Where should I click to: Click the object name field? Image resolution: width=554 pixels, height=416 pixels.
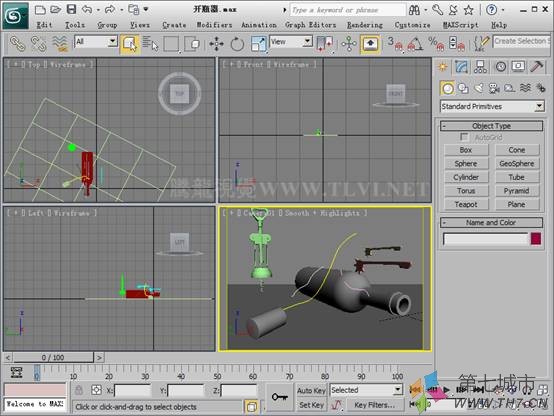click(x=486, y=239)
